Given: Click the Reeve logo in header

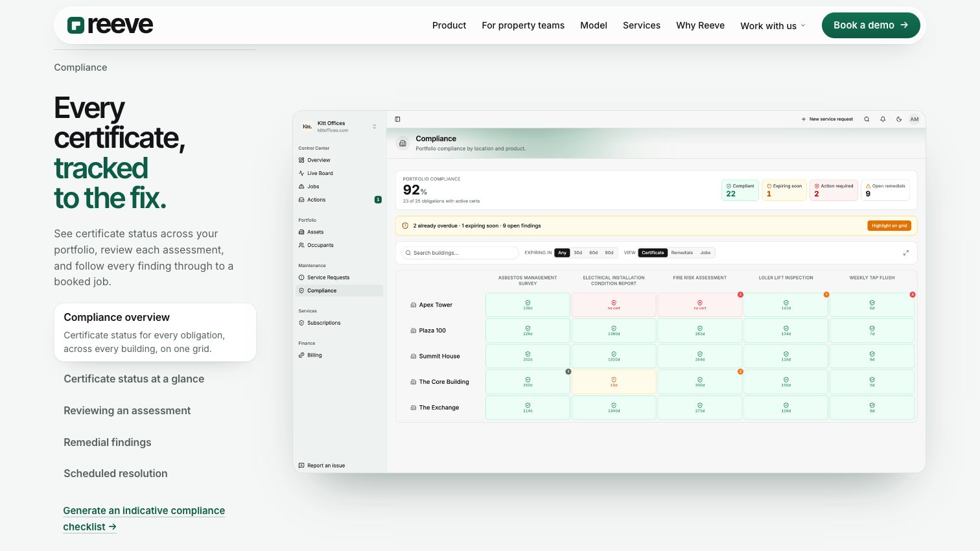Looking at the screenshot, I should click(110, 25).
